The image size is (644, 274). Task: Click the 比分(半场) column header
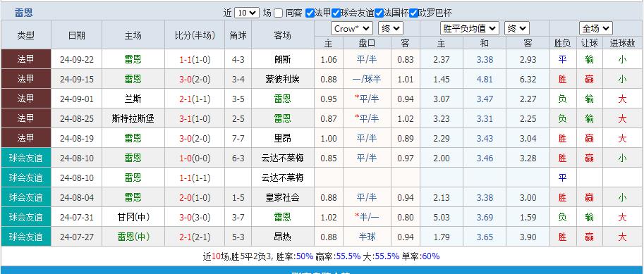point(195,35)
